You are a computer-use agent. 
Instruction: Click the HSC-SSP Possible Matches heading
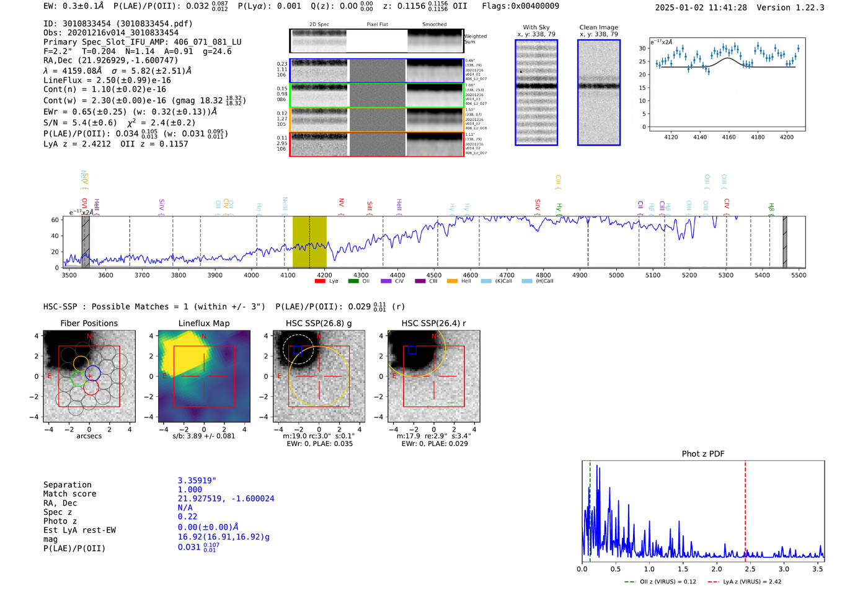(x=154, y=306)
